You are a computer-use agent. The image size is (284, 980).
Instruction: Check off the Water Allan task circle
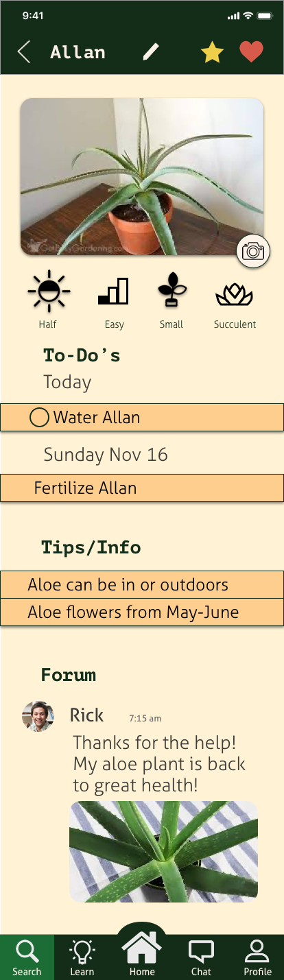39,417
